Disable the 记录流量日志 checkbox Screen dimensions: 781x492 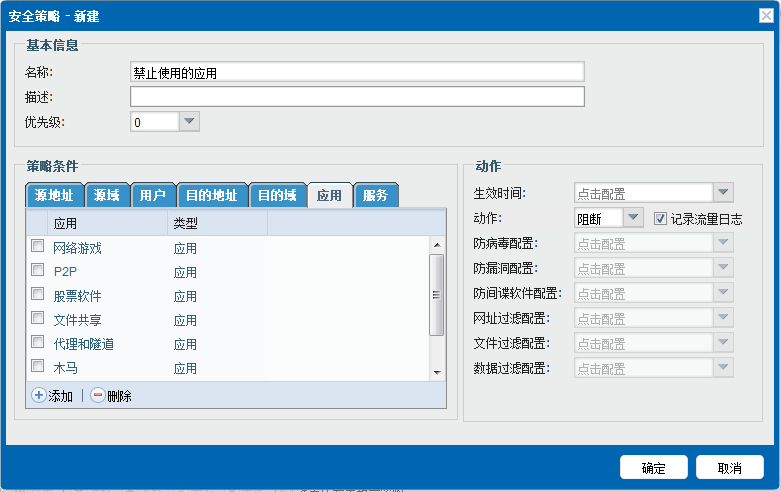point(660,218)
